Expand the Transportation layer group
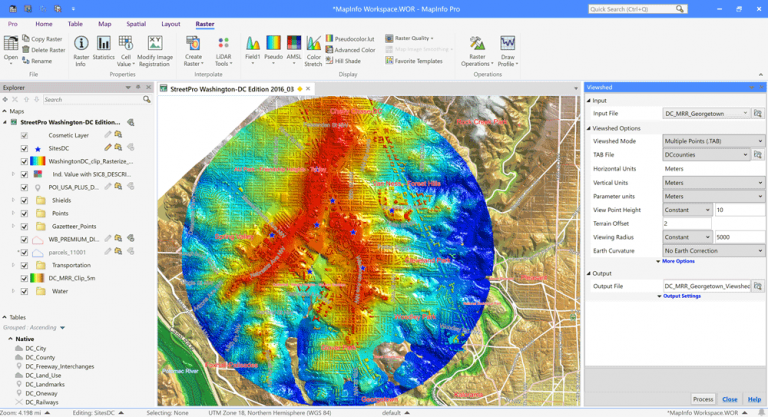This screenshot has width=768, height=417. (13, 264)
